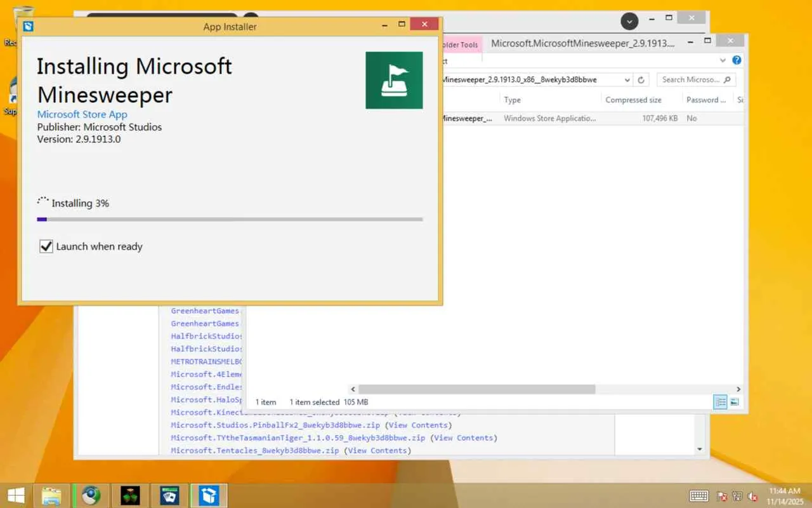The image size is (812, 508).
Task: Switch to the browser taskbar icon
Action: 91,495
